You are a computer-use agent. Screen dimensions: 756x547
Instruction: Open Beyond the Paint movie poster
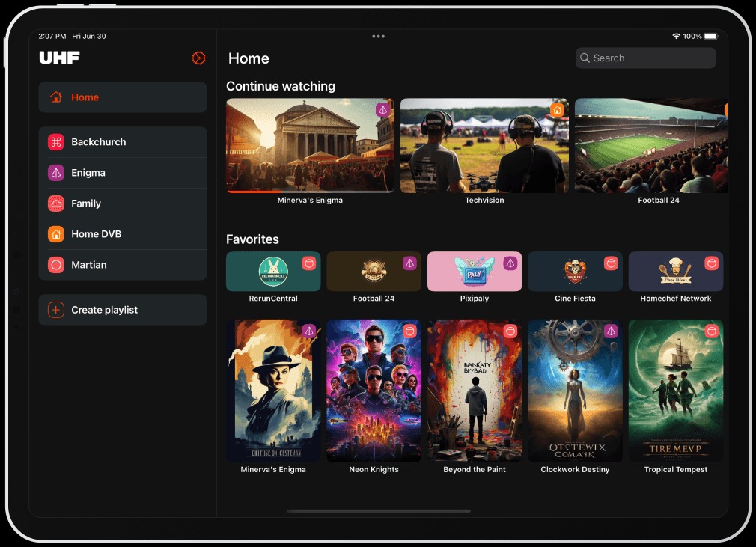[x=475, y=391]
